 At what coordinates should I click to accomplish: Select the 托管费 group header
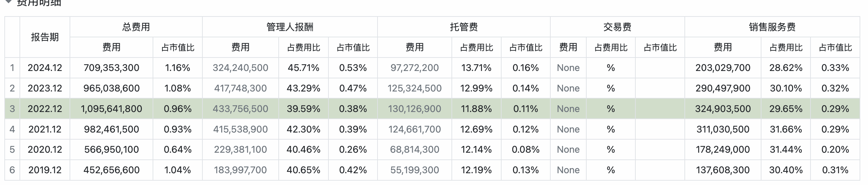coord(464,27)
